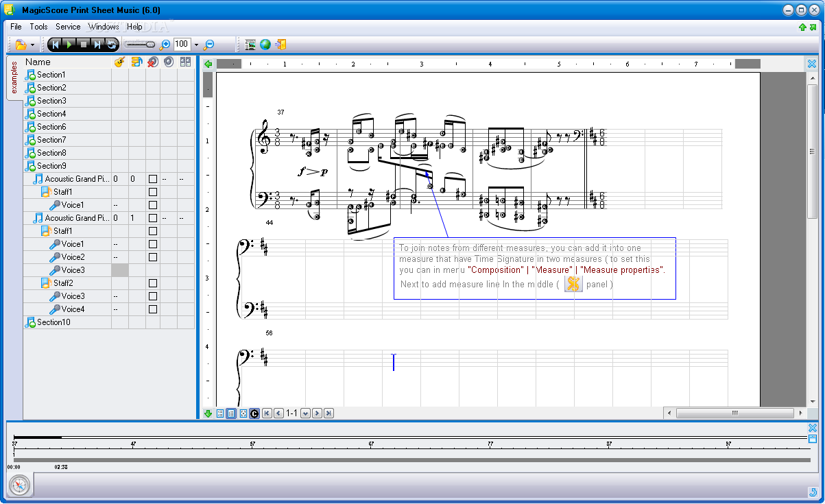This screenshot has height=504, width=825.
Task: Go to the last page
Action: [x=328, y=413]
